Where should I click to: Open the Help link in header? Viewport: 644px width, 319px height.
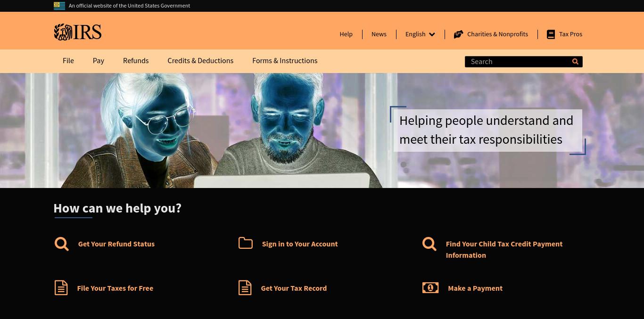pos(346,34)
